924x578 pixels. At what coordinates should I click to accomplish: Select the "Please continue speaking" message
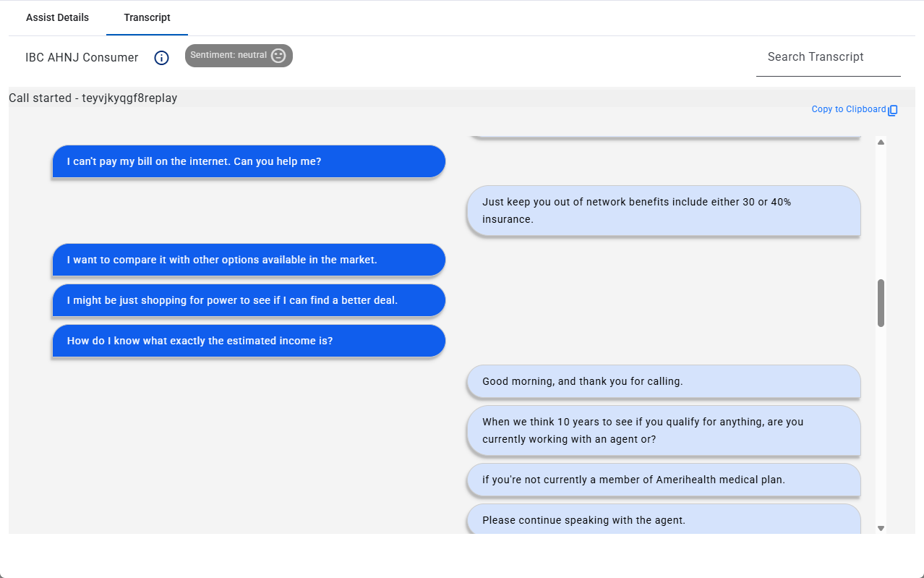(664, 519)
